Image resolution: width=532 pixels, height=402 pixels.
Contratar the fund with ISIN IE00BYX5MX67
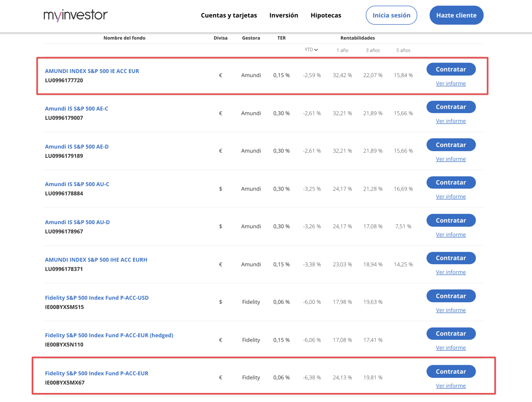(451, 371)
